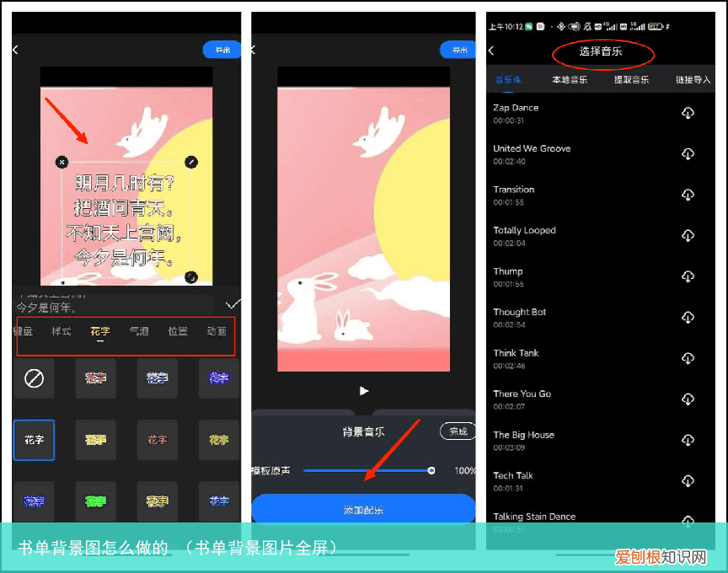Switch to the 位置 tab
Viewport: 728px width, 573px height.
coord(178,331)
